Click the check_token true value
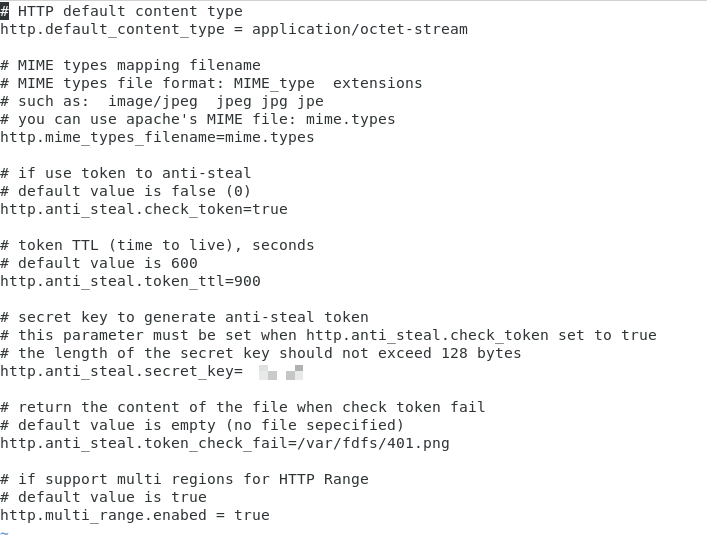 (270, 209)
